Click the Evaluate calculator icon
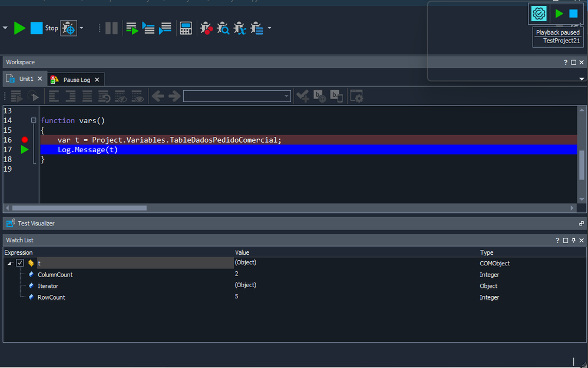This screenshot has height=368, width=588. 186,28
